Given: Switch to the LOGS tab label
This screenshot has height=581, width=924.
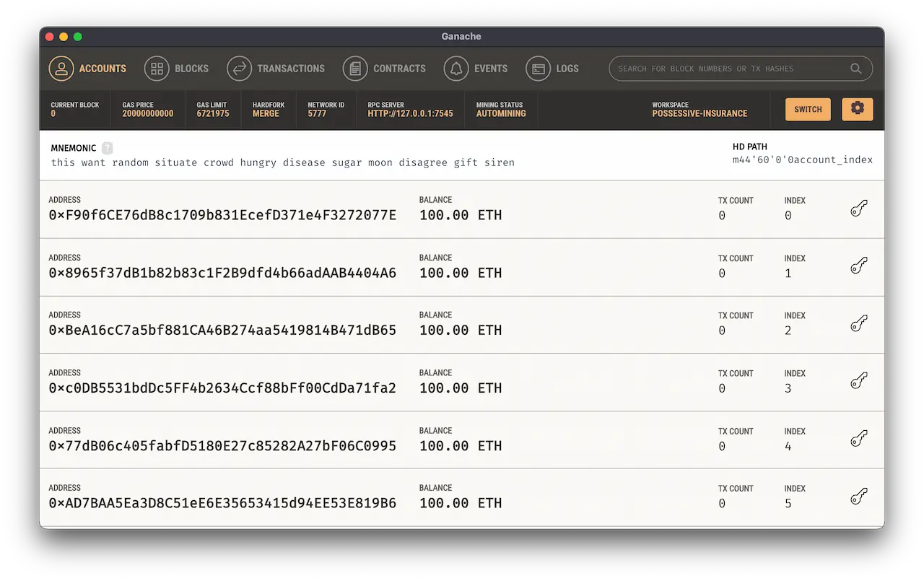Looking at the screenshot, I should tap(567, 69).
